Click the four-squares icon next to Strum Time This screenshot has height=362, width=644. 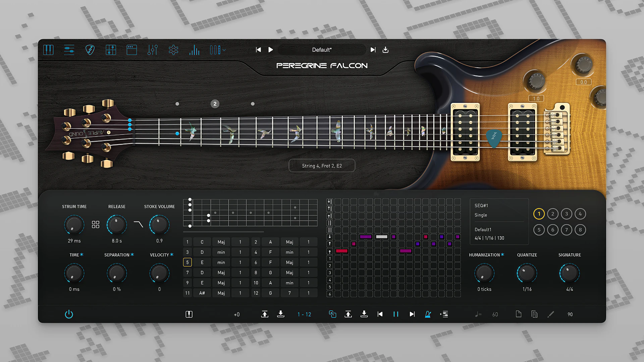click(x=96, y=225)
